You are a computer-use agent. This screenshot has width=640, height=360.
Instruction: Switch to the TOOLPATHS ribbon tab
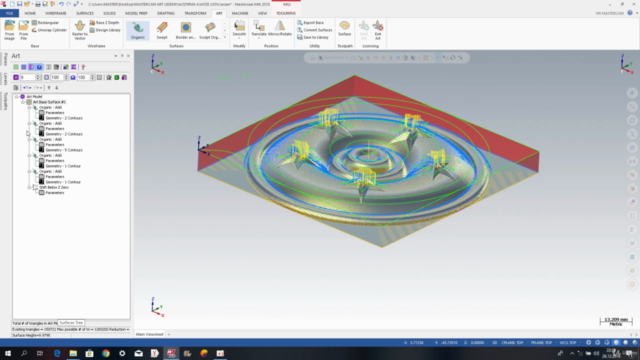[286, 13]
